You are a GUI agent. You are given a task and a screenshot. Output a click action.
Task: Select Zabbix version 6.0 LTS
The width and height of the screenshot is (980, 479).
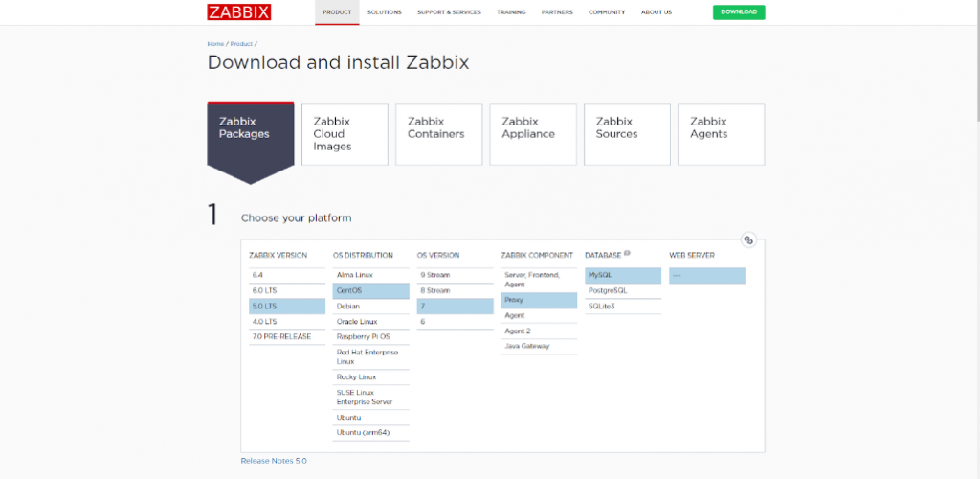coord(287,291)
